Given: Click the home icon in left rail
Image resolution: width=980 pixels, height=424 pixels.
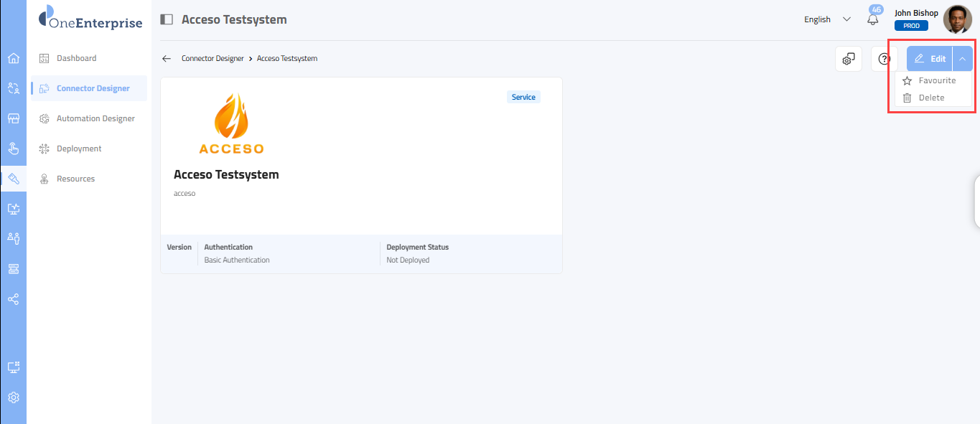Looking at the screenshot, I should 13,58.
